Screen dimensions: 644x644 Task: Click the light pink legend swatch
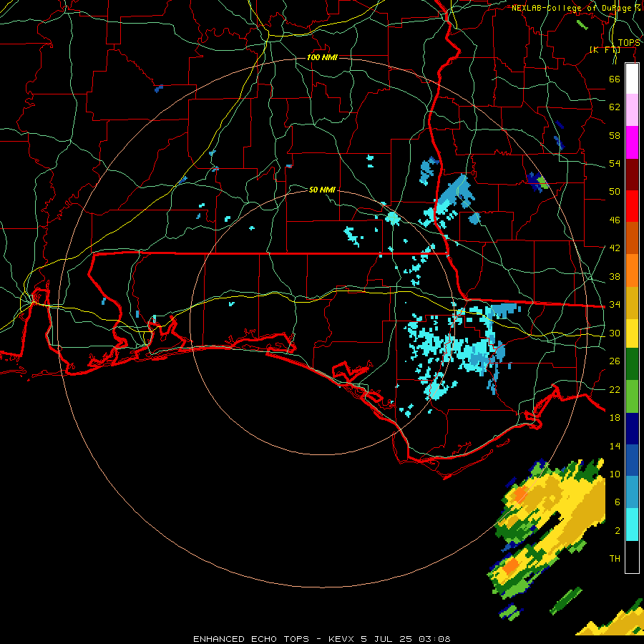pyautogui.click(x=632, y=109)
